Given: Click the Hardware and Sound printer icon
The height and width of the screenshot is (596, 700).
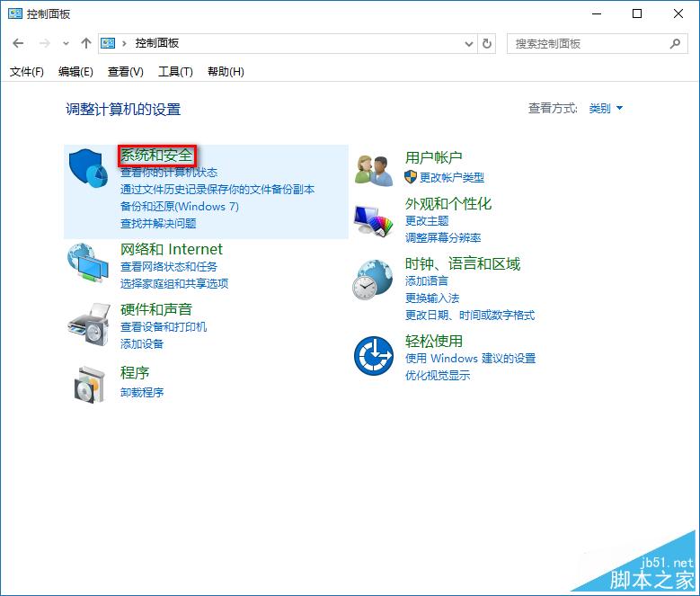Looking at the screenshot, I should pyautogui.click(x=89, y=324).
